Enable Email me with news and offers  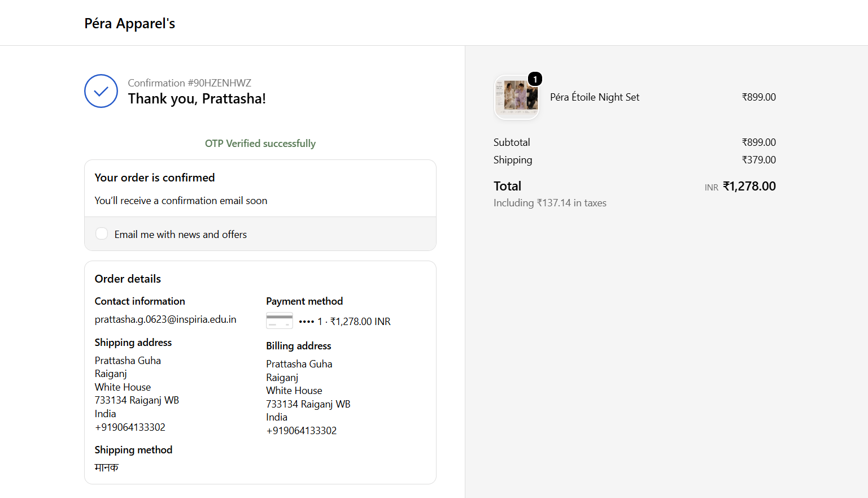[102, 234]
